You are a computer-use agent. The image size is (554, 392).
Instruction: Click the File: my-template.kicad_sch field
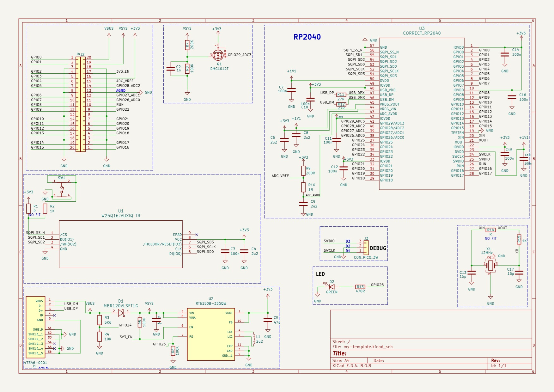coord(362,346)
